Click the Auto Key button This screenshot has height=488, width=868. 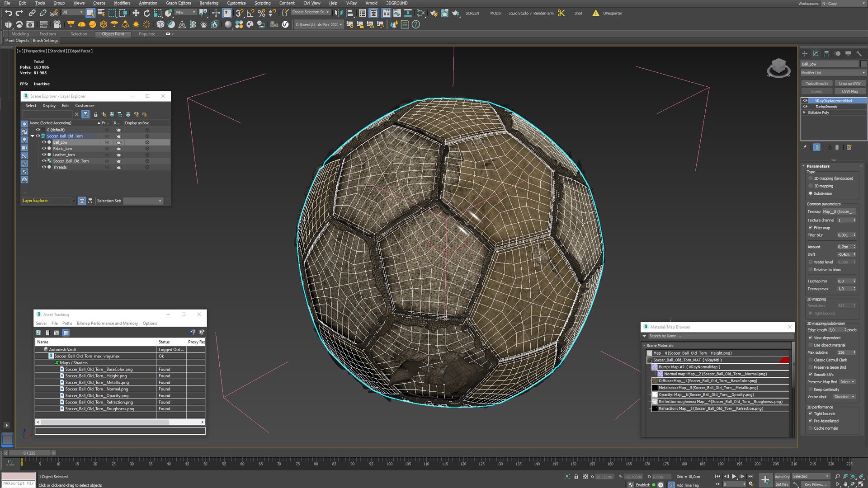782,476
